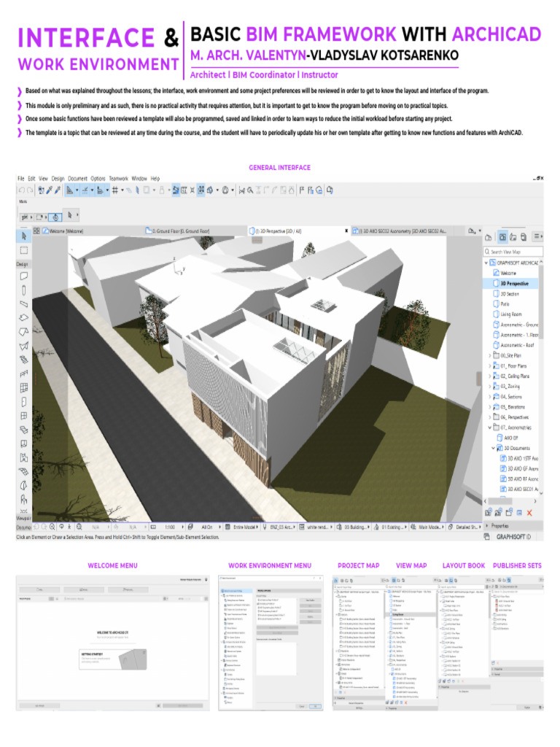
Task: Select the Door tool in the toolbox
Action: pyautogui.click(x=24, y=402)
